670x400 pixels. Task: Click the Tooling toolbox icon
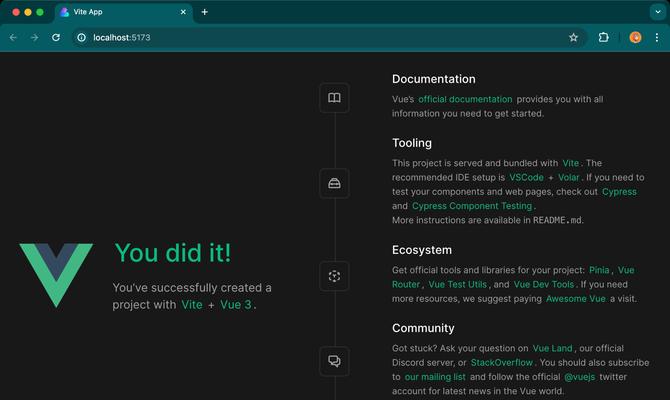point(334,183)
